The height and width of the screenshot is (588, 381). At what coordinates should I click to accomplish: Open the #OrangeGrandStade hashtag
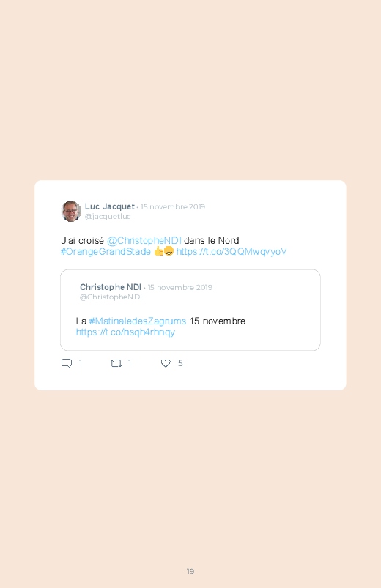[x=106, y=252]
